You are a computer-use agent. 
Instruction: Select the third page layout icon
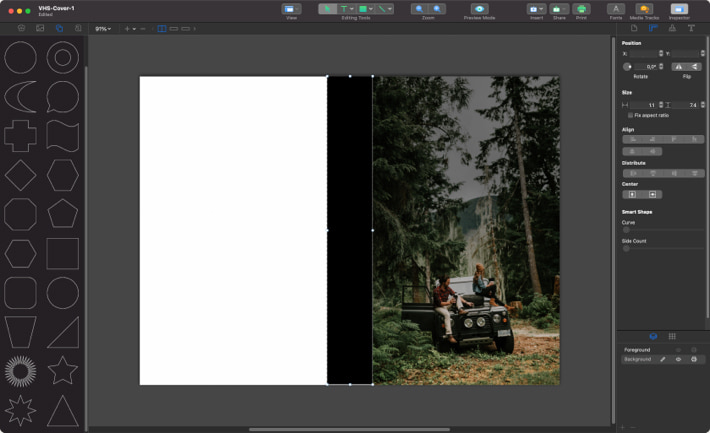tap(186, 29)
